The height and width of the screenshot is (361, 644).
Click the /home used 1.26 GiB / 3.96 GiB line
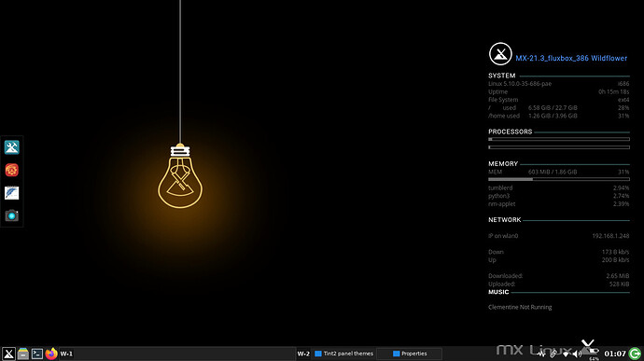click(x=558, y=116)
